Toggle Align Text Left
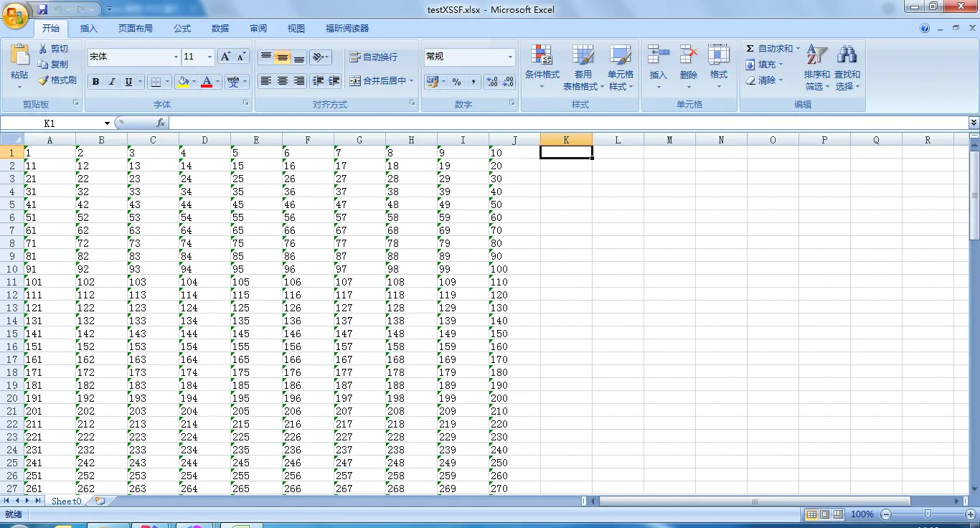 click(266, 81)
